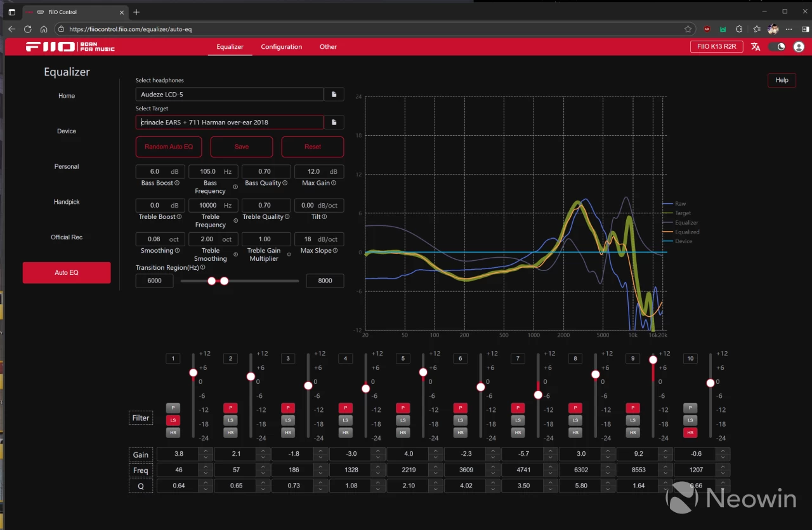
Task: Open a new browser tab
Action: (x=136, y=12)
